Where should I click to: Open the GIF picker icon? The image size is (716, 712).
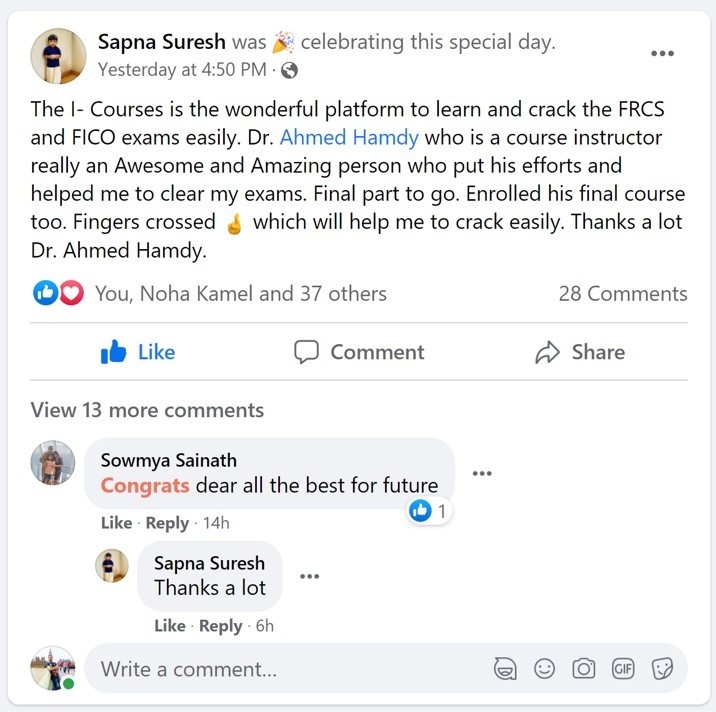pos(623,669)
